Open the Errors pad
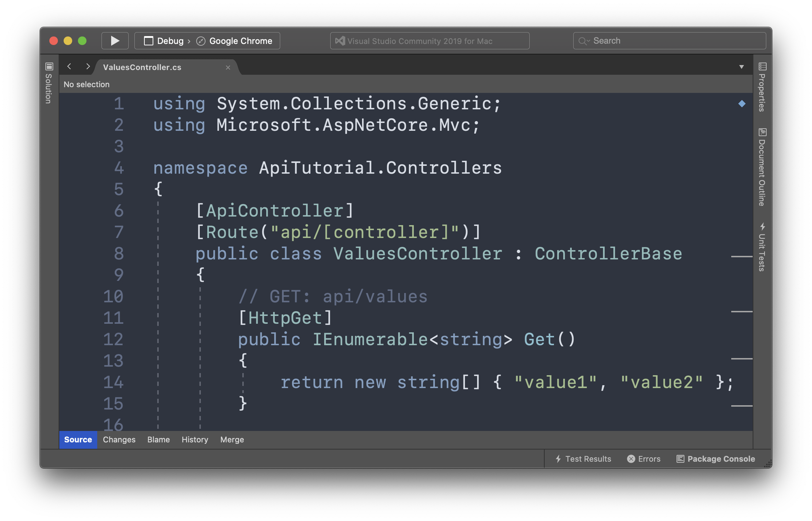Image resolution: width=812 pixels, height=521 pixels. coord(644,459)
